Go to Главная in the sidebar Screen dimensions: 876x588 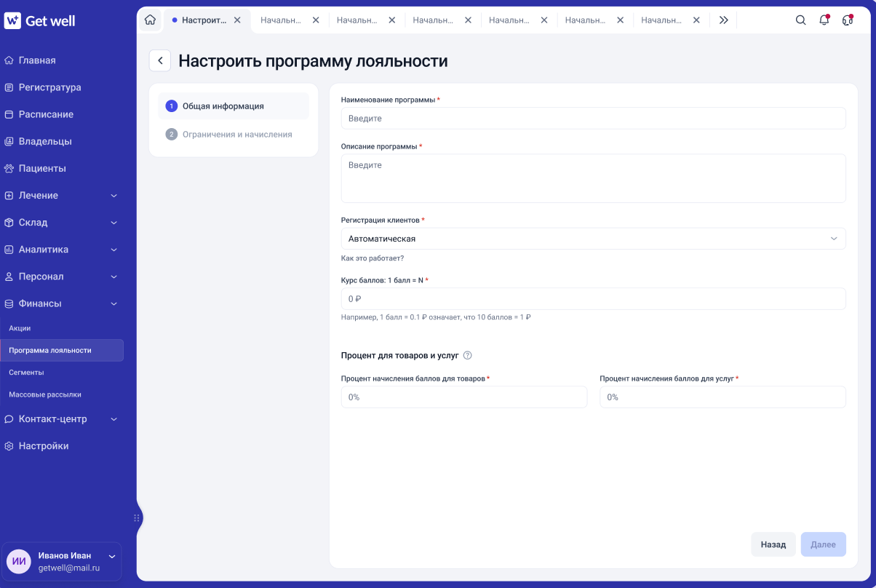click(37, 60)
